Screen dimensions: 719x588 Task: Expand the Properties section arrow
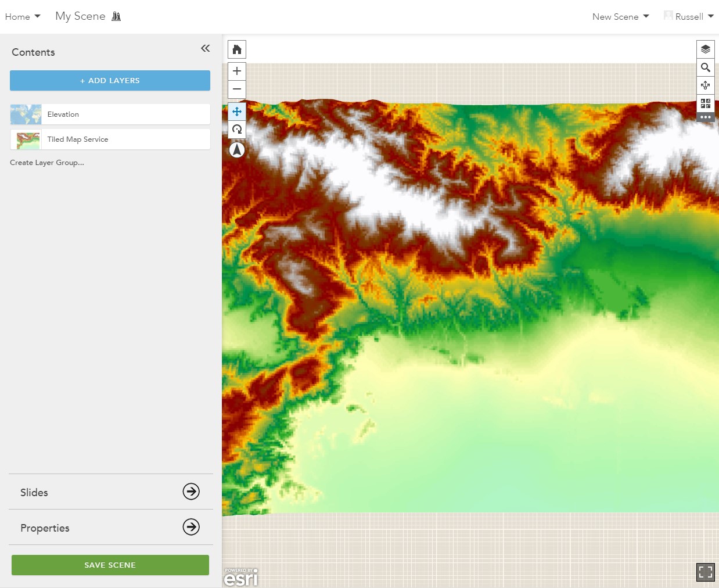pyautogui.click(x=191, y=527)
